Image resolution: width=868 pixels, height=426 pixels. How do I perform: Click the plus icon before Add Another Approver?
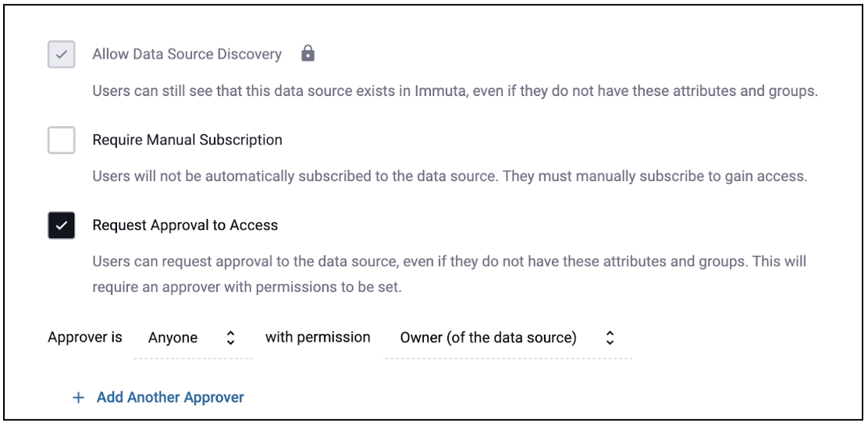78,397
